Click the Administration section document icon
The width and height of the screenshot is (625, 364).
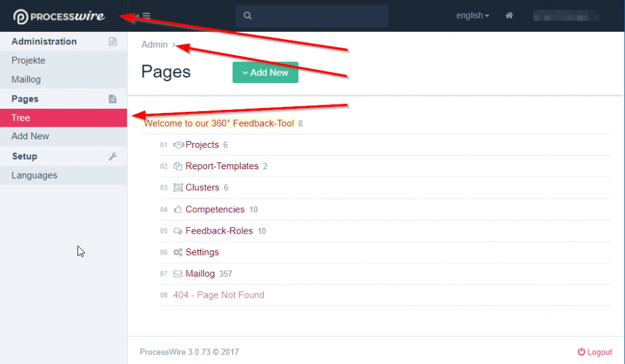click(x=112, y=42)
